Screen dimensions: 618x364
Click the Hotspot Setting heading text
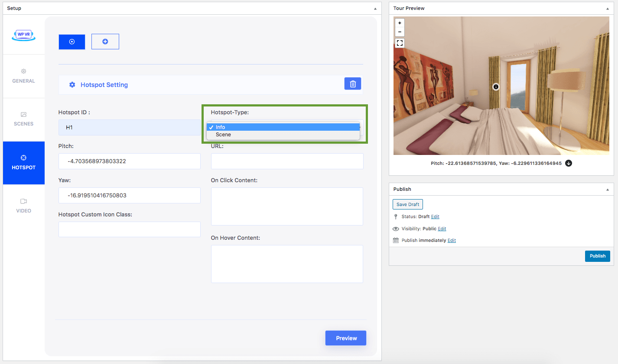104,85
